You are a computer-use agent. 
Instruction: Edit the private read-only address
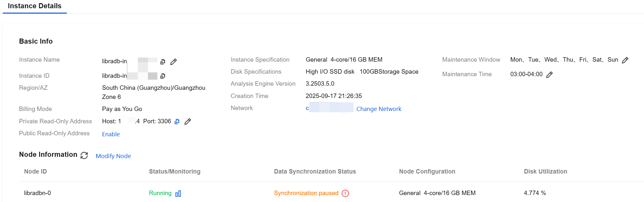(x=188, y=121)
